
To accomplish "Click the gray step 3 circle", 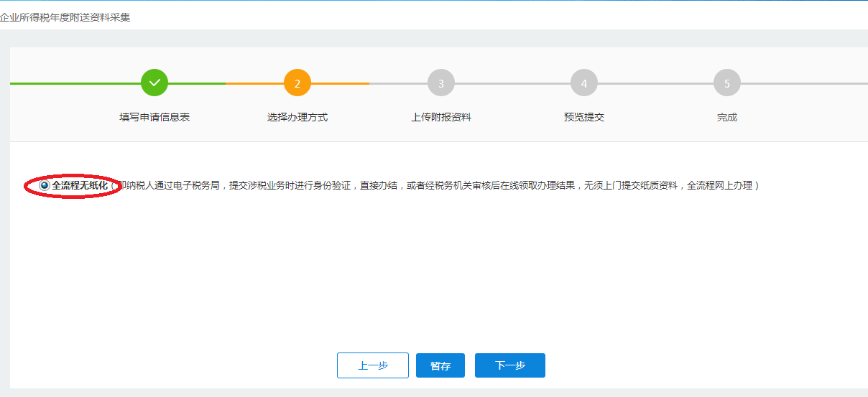I will (441, 83).
